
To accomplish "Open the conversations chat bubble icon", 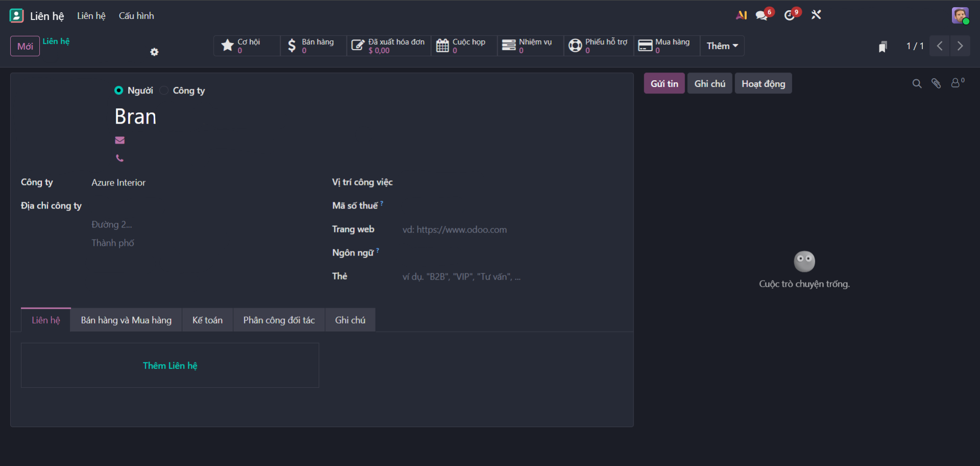I will (x=762, y=15).
